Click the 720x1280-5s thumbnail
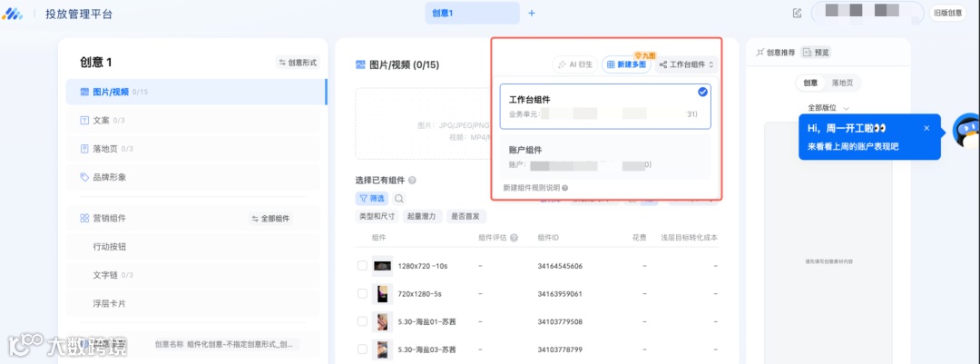 point(382,293)
